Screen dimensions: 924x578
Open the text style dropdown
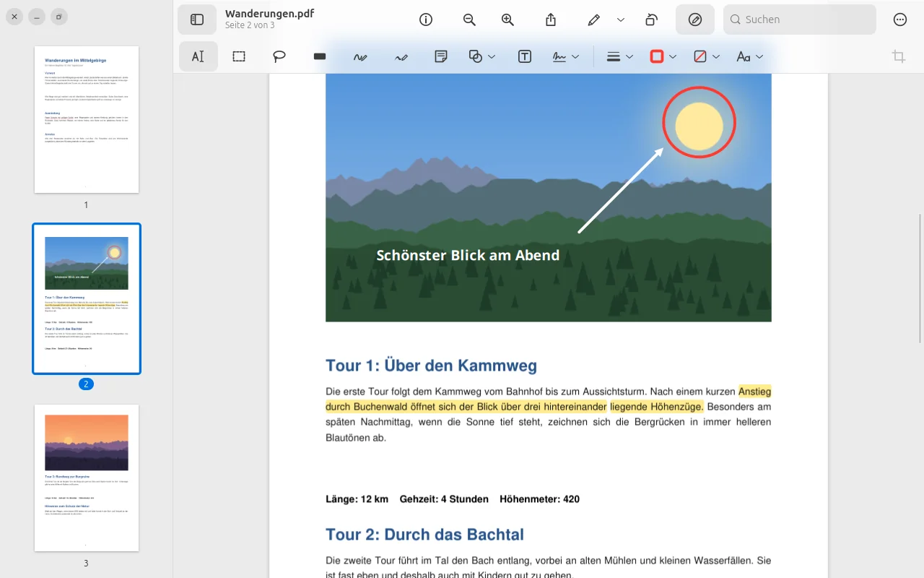click(x=749, y=56)
